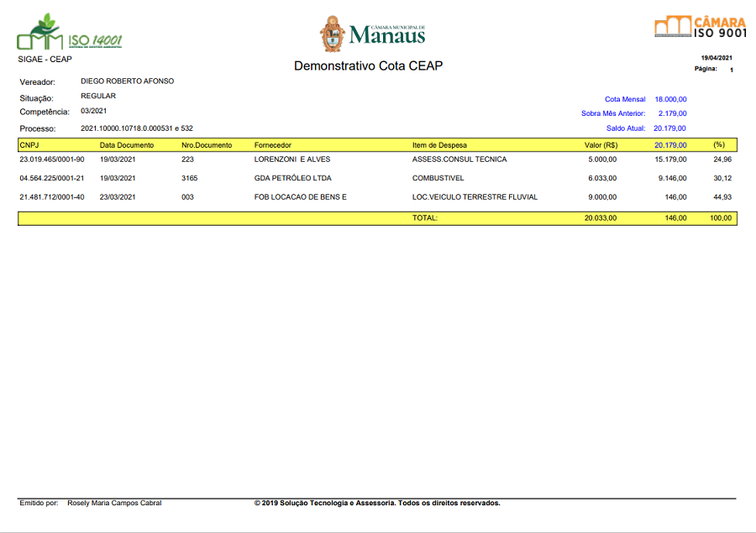The width and height of the screenshot is (756, 533).
Task: Click the Saldo Atual value 20.179,00
Action: point(669,128)
